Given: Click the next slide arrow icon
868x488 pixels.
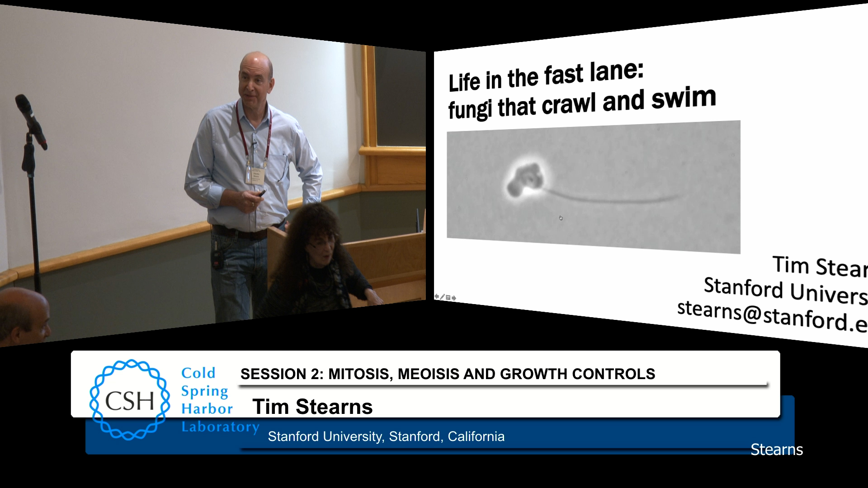Looking at the screenshot, I should tap(454, 298).
